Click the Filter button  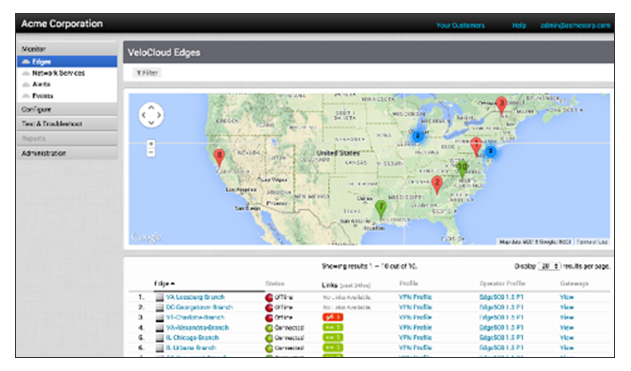[x=147, y=72]
